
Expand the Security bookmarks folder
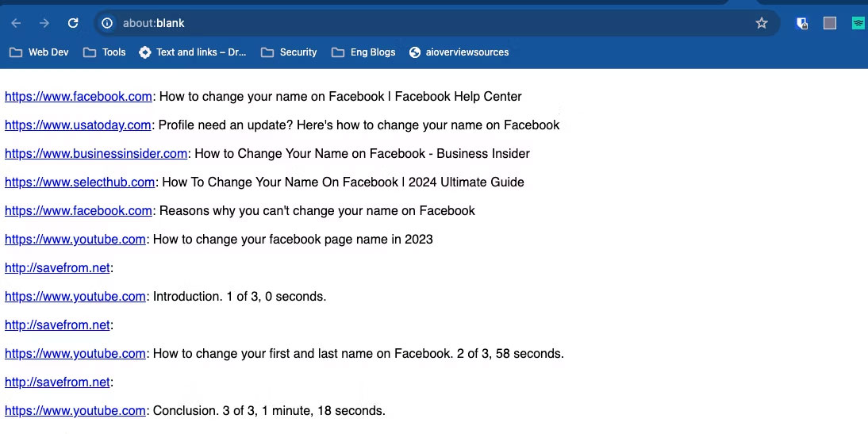[x=289, y=52]
